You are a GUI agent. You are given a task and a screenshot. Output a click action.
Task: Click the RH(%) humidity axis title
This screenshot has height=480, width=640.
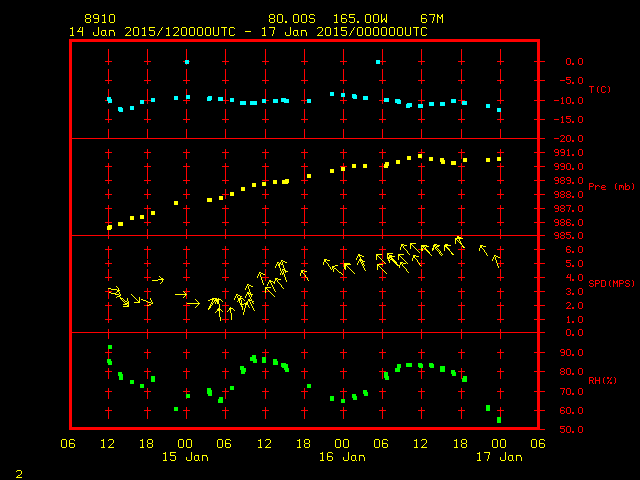[602, 380]
